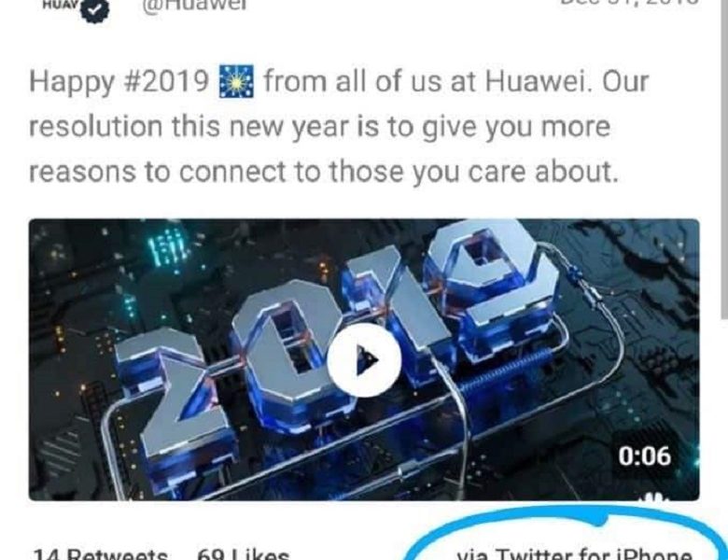Open the 2019 video thumbnail
This screenshot has width=728, height=560.
[x=364, y=359]
